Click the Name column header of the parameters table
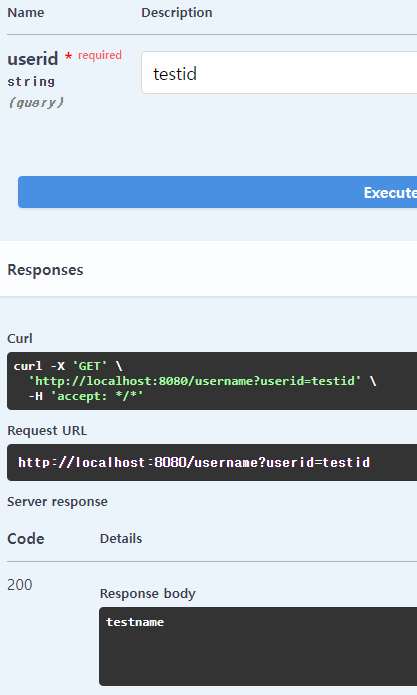Image resolution: width=417 pixels, height=695 pixels. click(x=26, y=12)
